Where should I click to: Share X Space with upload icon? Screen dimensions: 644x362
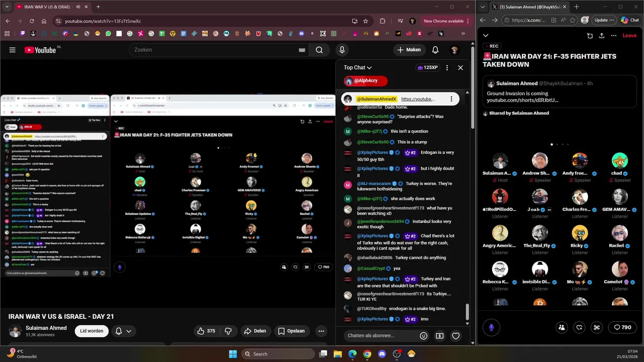(602, 35)
